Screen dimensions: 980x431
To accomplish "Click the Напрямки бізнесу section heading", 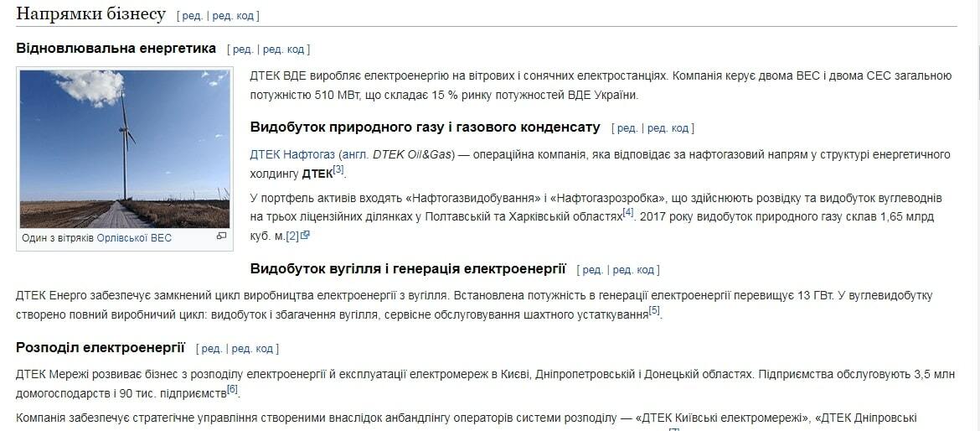I will (90, 14).
